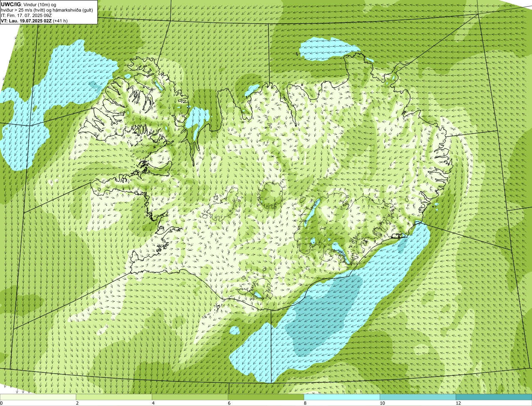The height and width of the screenshot is (406, 532).
Task: Click the "12" colorbar tick label
Action: pos(458,403)
